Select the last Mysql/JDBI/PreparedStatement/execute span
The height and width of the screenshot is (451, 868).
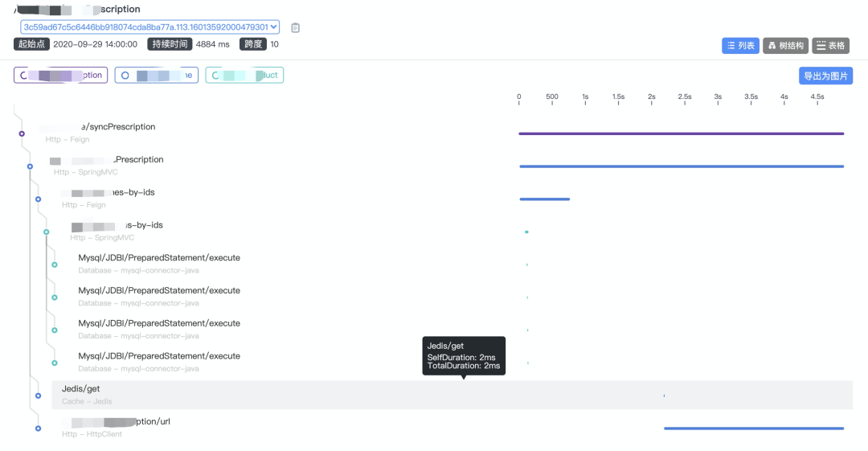point(159,356)
